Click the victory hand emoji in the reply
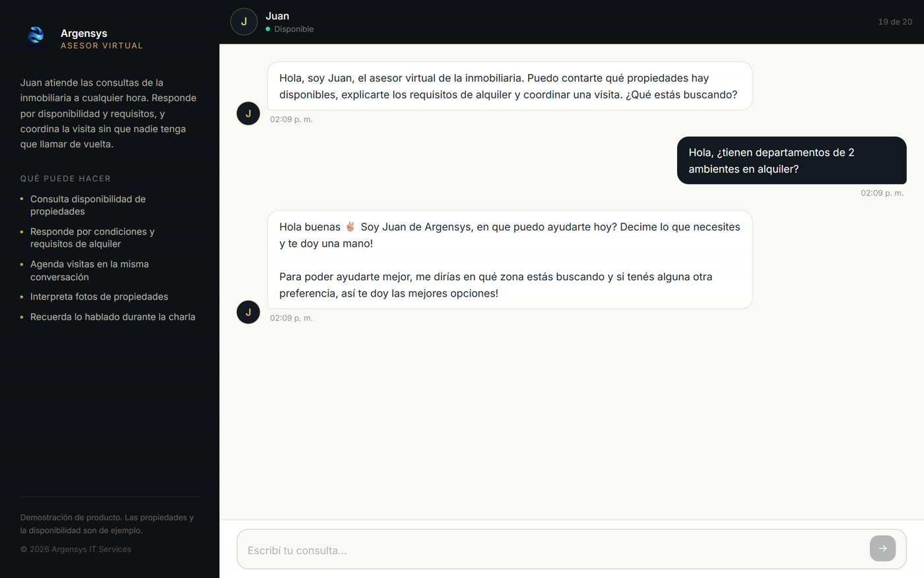The height and width of the screenshot is (578, 924). pos(350,227)
